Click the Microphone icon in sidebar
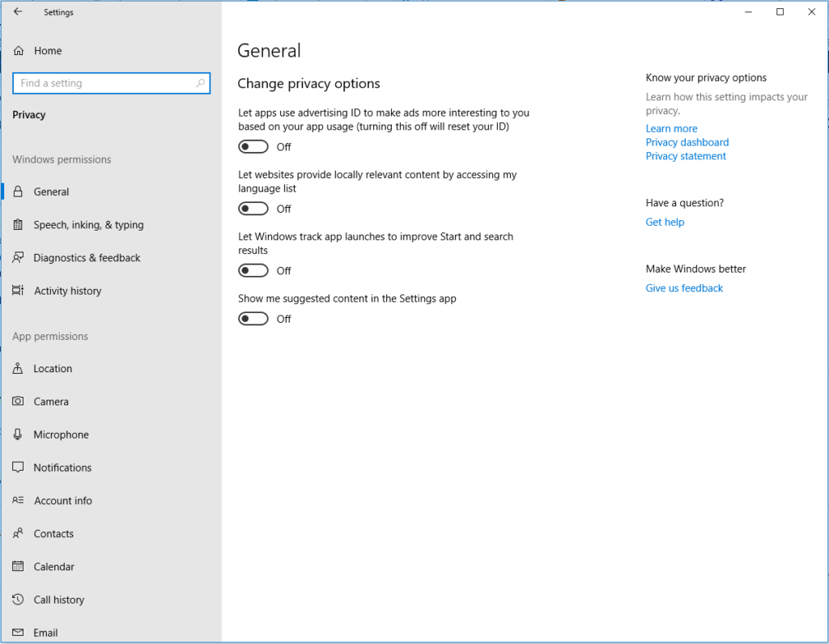The image size is (829, 644). [x=18, y=435]
